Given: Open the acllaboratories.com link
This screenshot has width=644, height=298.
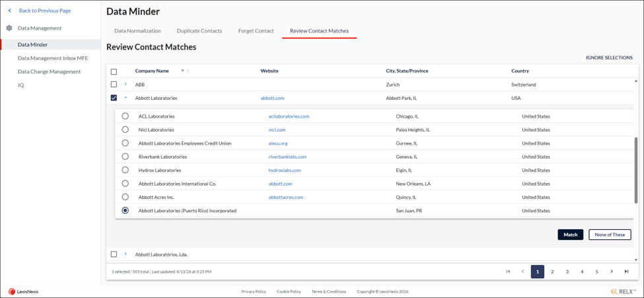Looking at the screenshot, I should [x=289, y=116].
